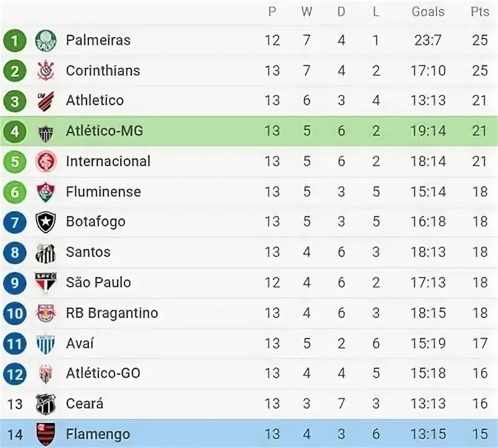Screen dimensions: 498x448
Task: Open the RB Bragantino team name
Action: pyautogui.click(x=112, y=313)
